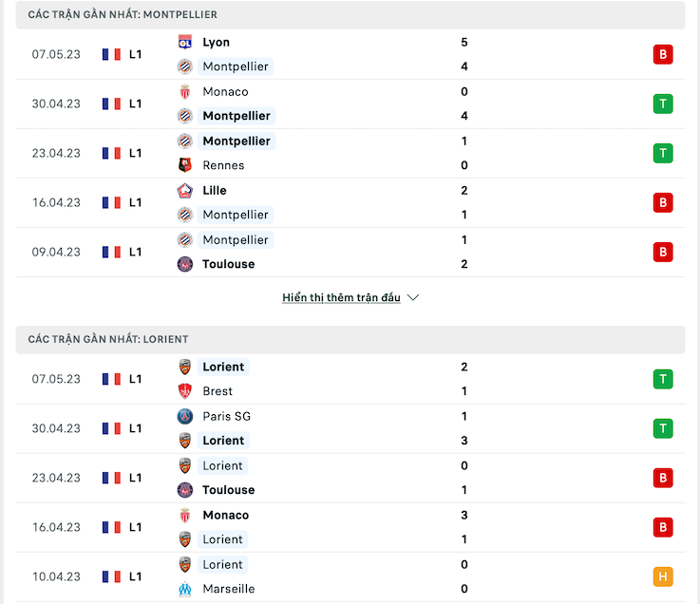700x604 pixels.
Task: Click the Các trận gần nhất: Lorient header
Action: point(350,339)
